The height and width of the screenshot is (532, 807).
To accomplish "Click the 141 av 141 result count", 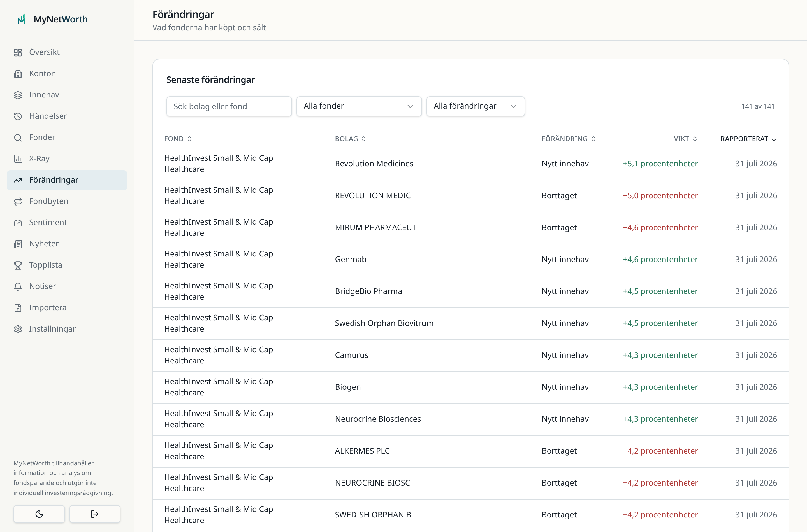I will (758, 106).
